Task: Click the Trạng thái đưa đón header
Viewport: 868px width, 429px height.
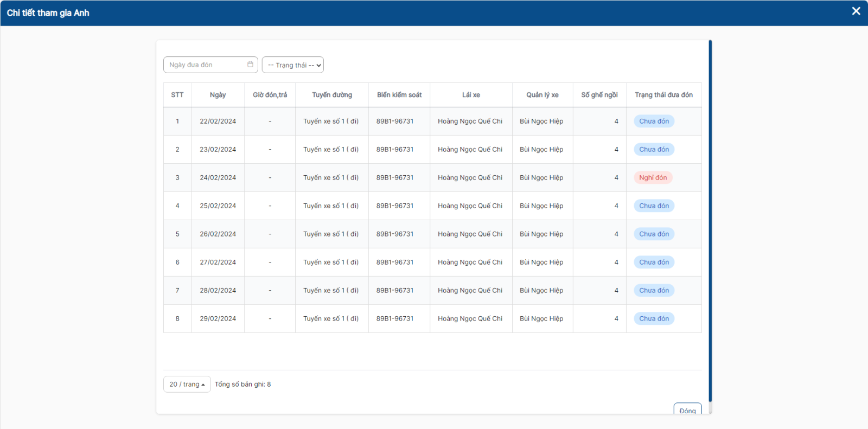Action: (663, 95)
